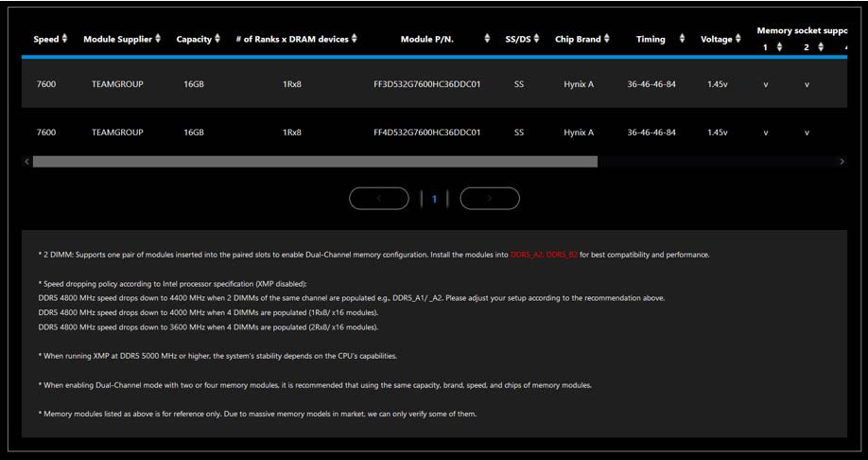868x460 pixels.
Task: Click SS in FF4D532G7600HC36DDC01 row
Action: click(x=519, y=133)
